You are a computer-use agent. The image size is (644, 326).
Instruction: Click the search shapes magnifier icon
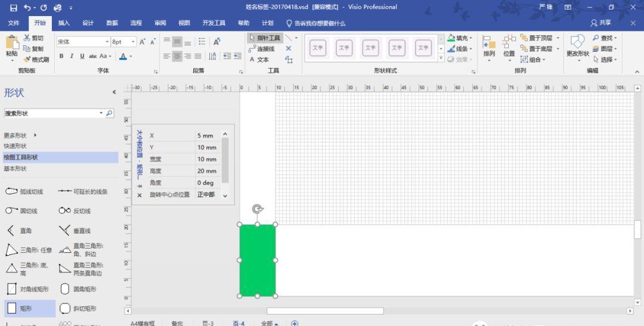pos(109,113)
